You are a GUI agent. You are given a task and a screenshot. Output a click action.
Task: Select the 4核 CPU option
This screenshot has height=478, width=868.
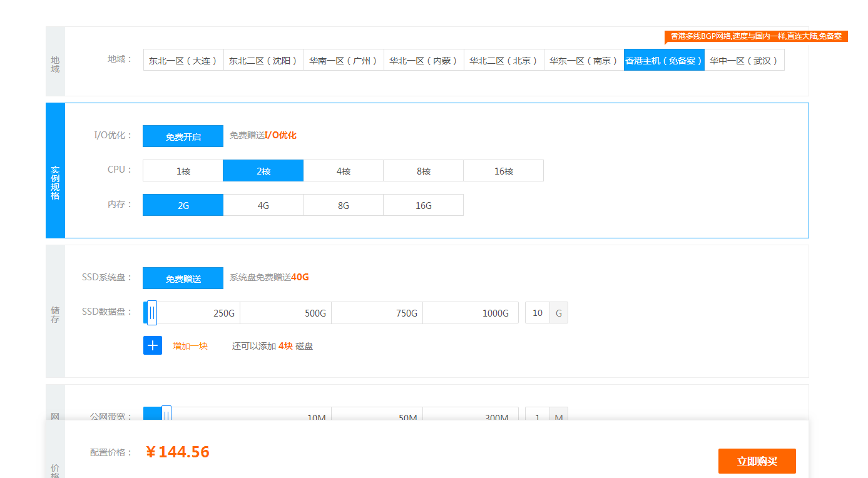click(343, 170)
